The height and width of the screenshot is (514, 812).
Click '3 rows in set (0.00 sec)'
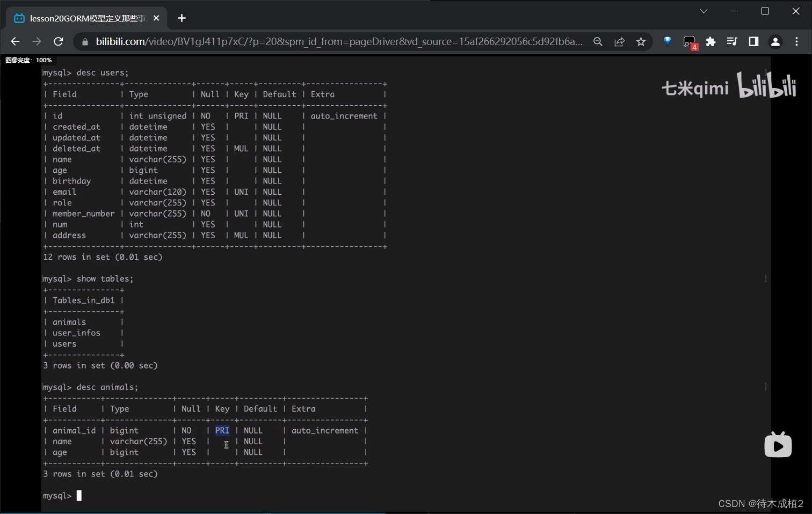tap(100, 365)
